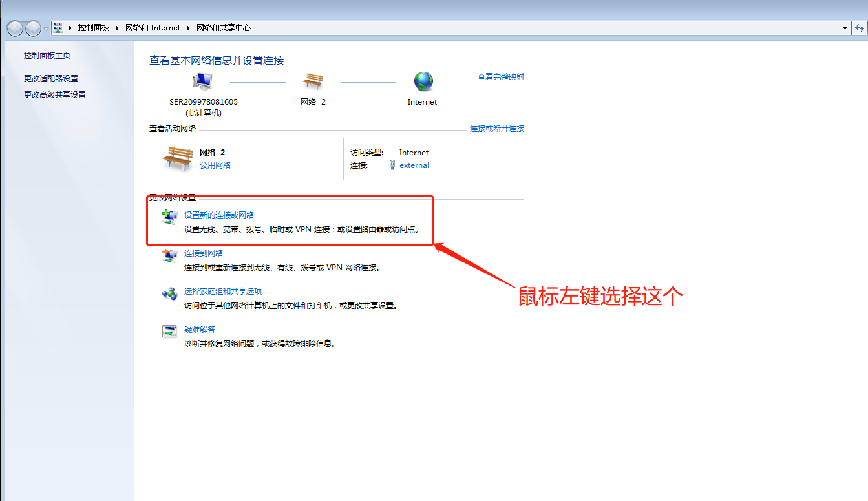Click the Forward navigation arrow button
Screen dimensions: 868x501
pos(33,28)
